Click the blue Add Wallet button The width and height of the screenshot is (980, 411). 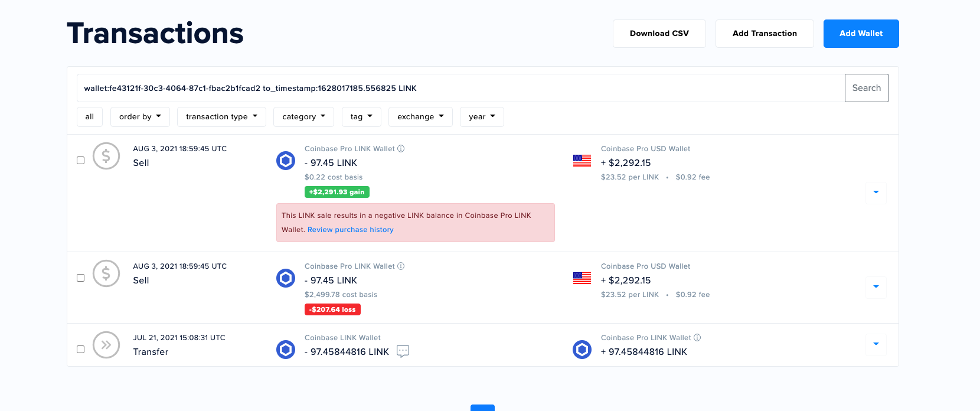tap(861, 34)
